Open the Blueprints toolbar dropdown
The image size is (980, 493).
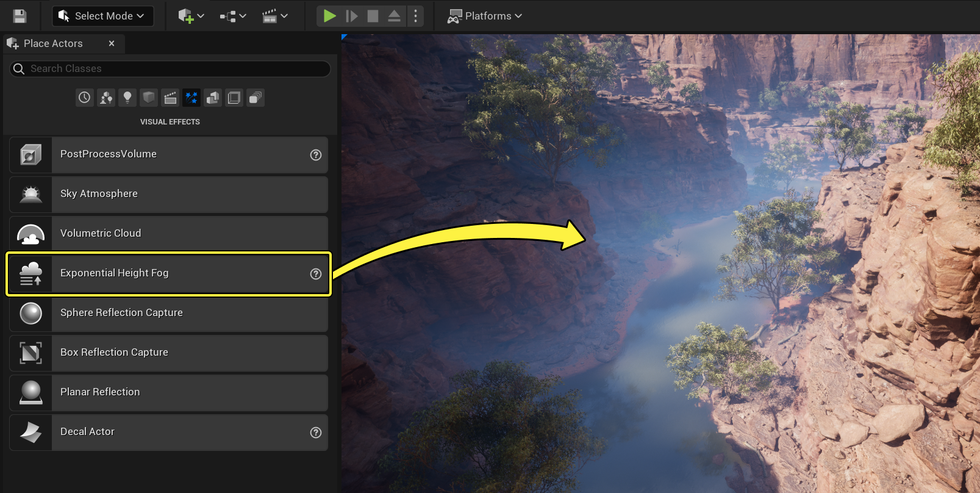coord(233,16)
